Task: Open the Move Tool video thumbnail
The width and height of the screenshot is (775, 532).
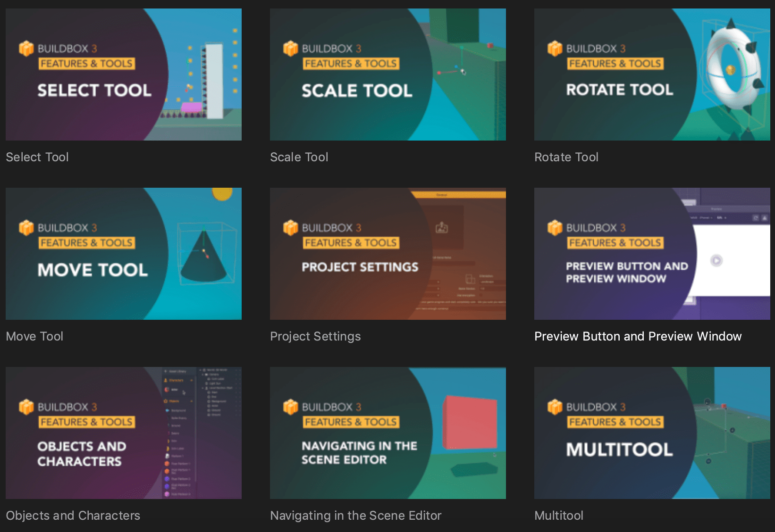Action: tap(123, 253)
